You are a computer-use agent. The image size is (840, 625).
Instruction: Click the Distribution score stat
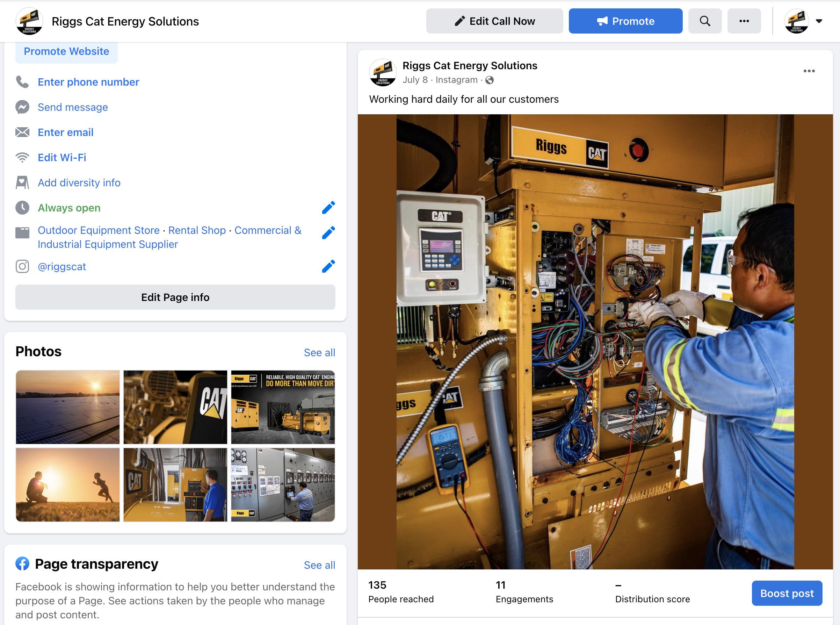click(652, 592)
